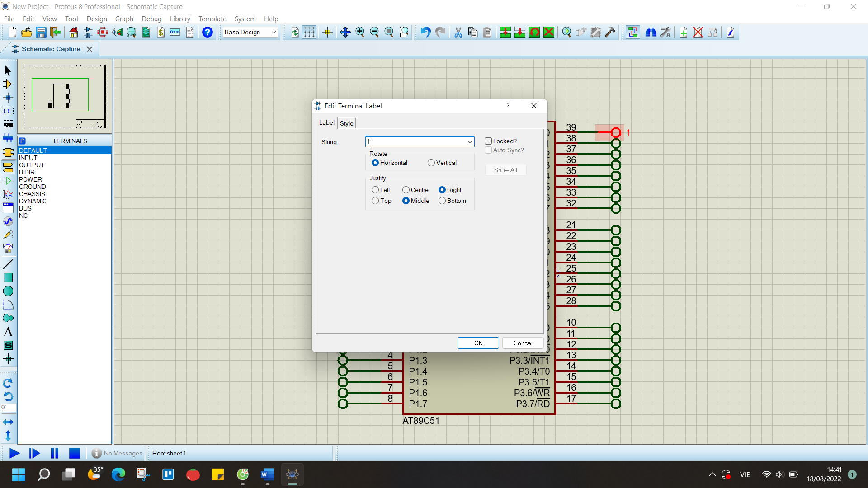Screen dimensions: 868x488
Task: Select GROUND in terminals list
Action: point(33,187)
